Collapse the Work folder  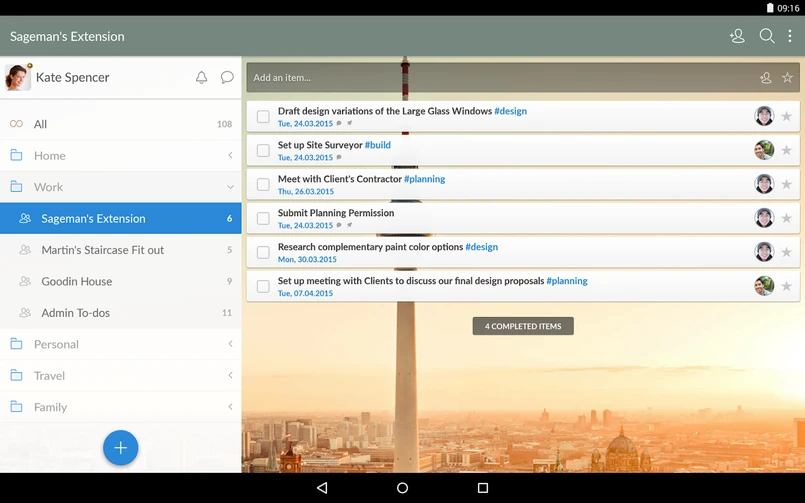230,187
